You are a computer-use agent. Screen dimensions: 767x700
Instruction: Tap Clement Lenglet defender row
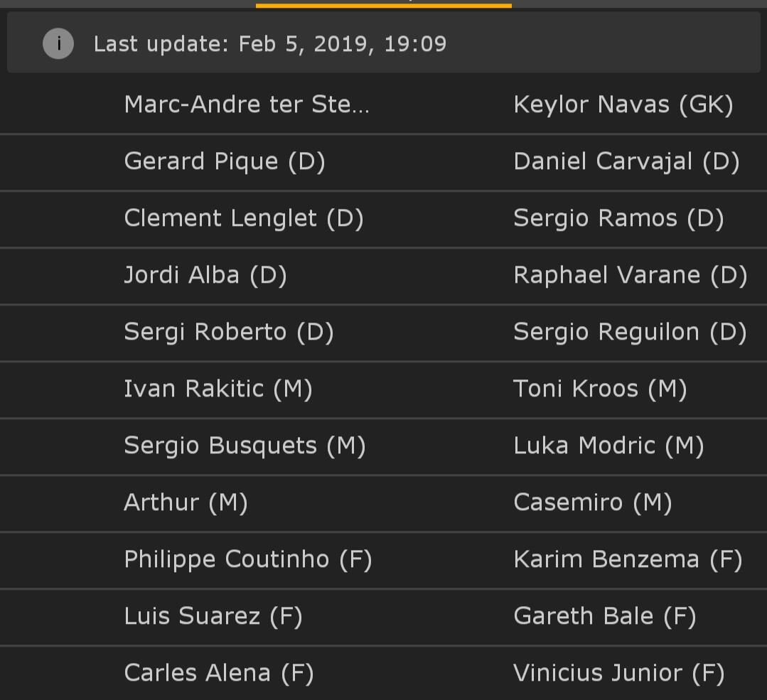coord(244,219)
